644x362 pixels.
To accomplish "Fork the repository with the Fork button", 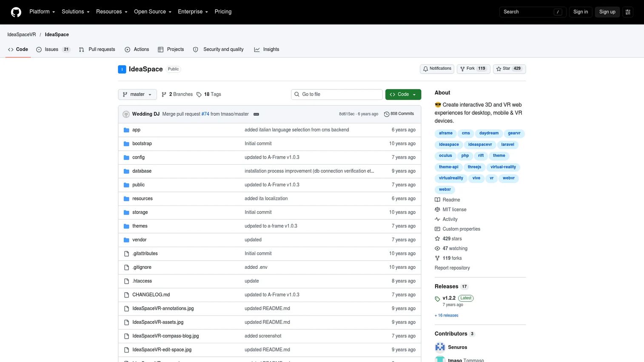I will (x=473, y=68).
